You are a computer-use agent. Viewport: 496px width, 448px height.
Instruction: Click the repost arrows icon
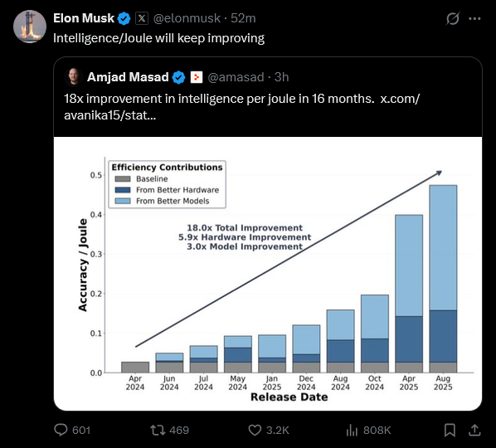(x=158, y=430)
